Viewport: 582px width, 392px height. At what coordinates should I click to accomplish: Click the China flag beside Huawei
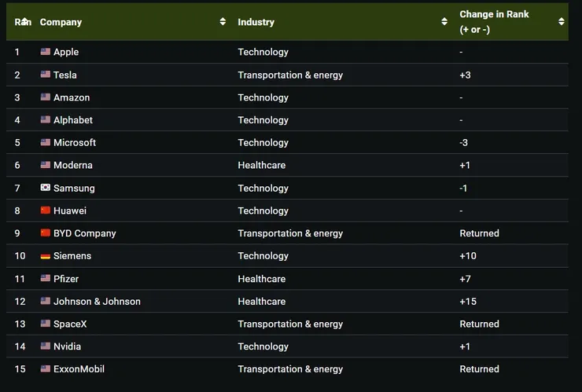click(x=46, y=211)
